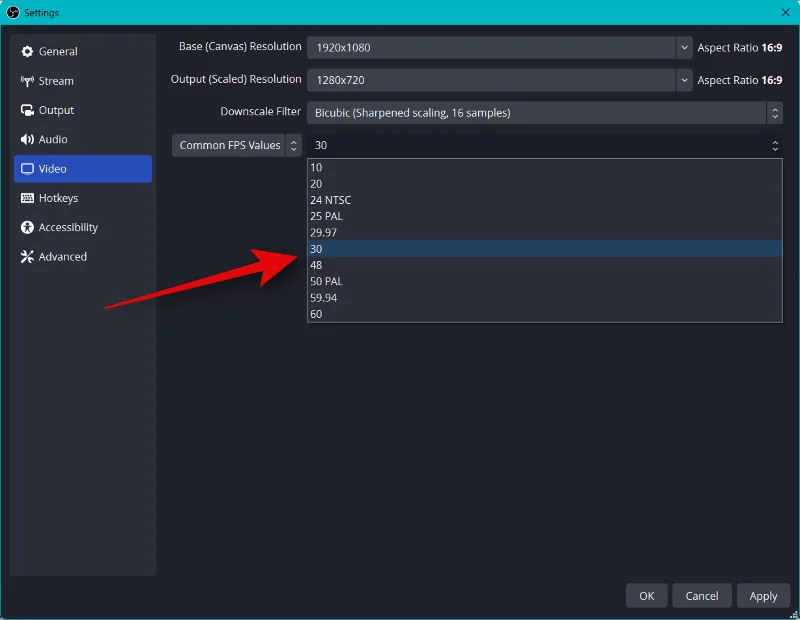This screenshot has width=800, height=620.
Task: Click the Output monitor icon in the sidebar
Action: tap(27, 110)
